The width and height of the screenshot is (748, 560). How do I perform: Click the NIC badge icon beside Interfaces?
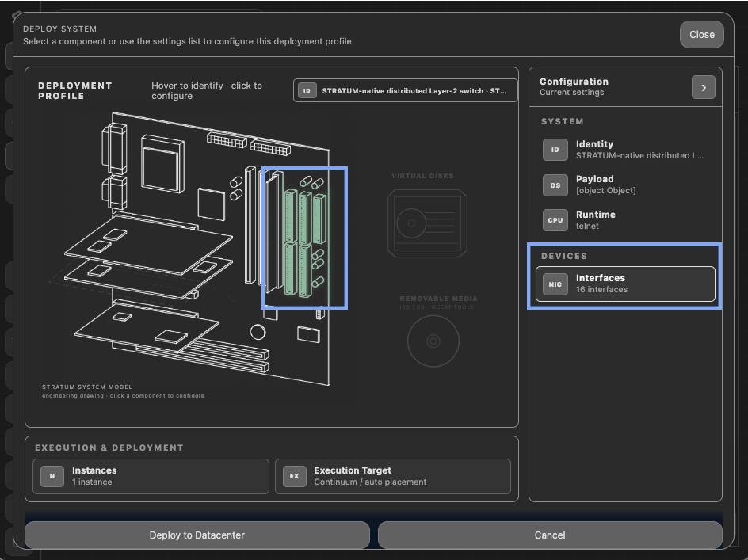point(555,284)
